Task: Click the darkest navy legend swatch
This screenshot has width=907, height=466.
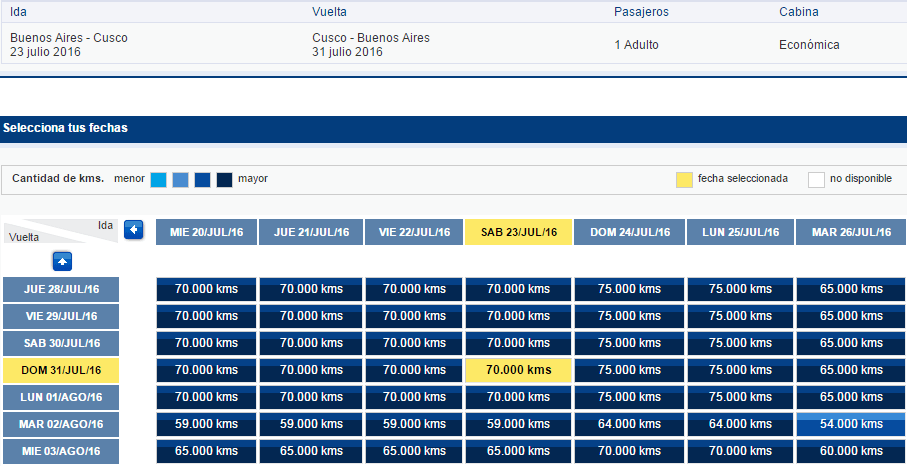Action: point(224,180)
